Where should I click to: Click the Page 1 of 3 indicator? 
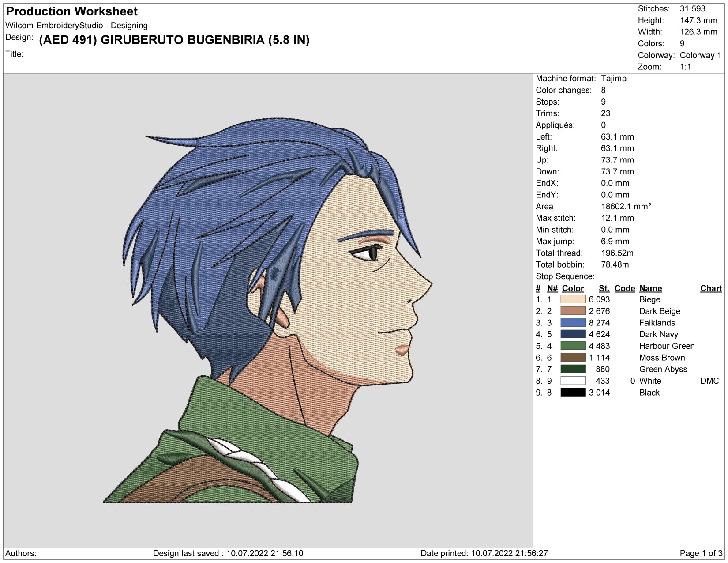coord(701,553)
